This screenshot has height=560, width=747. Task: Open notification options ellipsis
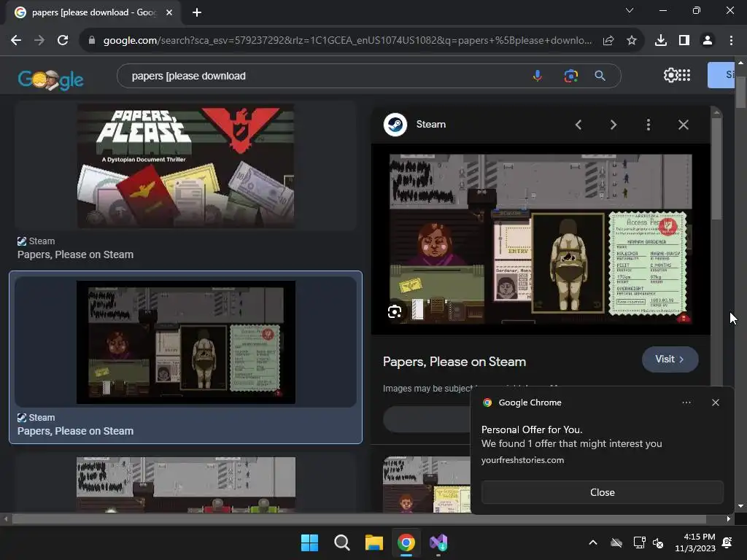pyautogui.click(x=686, y=402)
